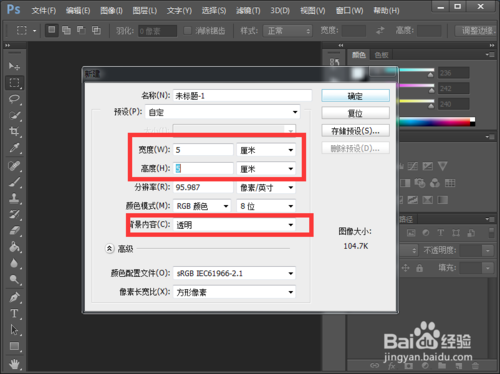This screenshot has height=374, width=500.
Task: Select the Eyedropper tool
Action: click(x=14, y=148)
